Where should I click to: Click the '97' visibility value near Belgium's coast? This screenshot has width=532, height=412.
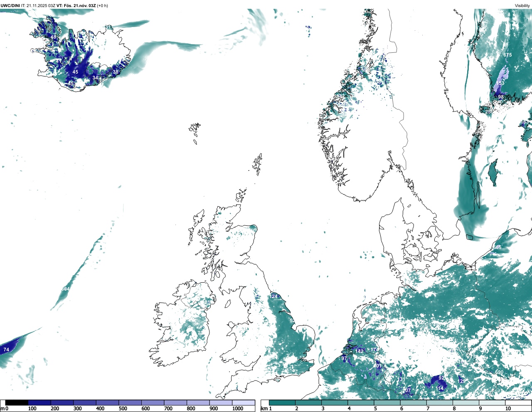click(344, 358)
